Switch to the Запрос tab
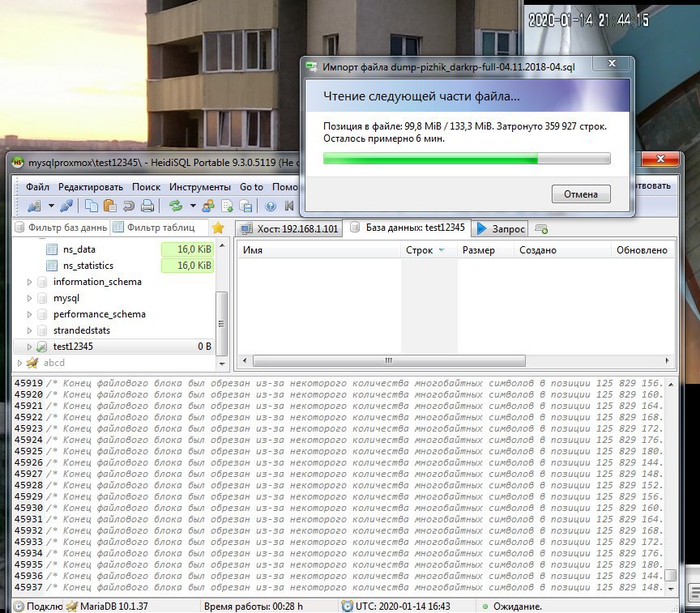The width and height of the screenshot is (700, 613). pyautogui.click(x=501, y=229)
